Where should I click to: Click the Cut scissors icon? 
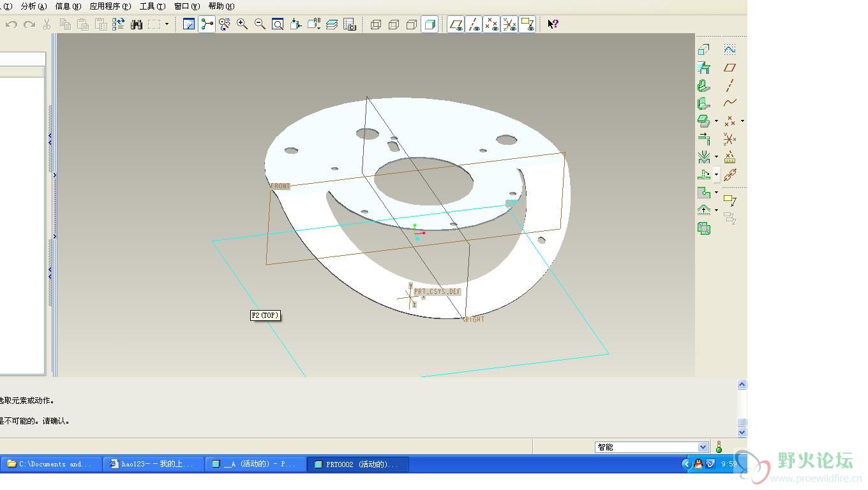pyautogui.click(x=47, y=24)
